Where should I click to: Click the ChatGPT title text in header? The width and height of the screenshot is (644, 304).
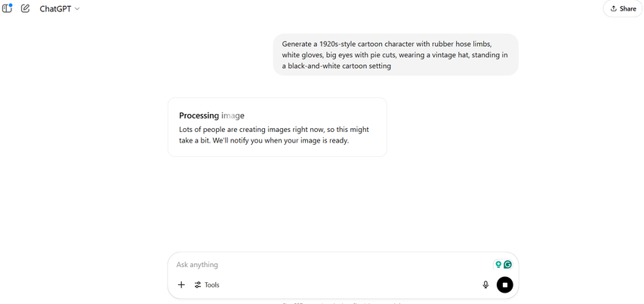coord(55,9)
